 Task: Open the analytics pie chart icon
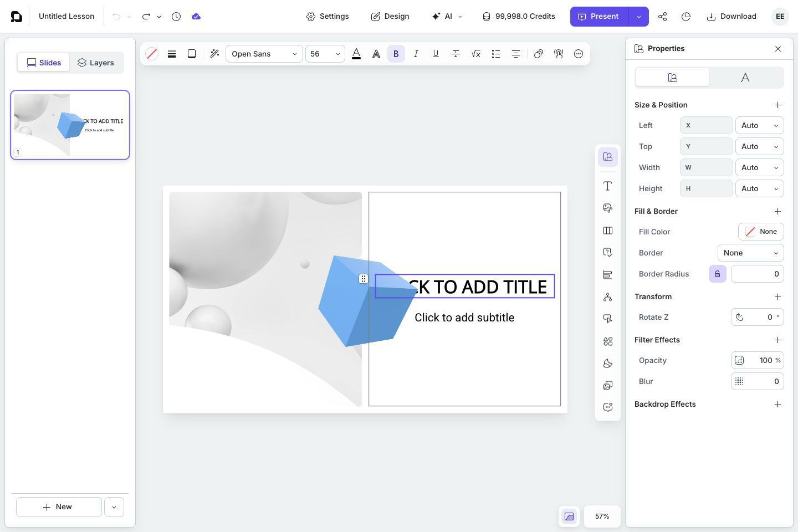(x=686, y=17)
